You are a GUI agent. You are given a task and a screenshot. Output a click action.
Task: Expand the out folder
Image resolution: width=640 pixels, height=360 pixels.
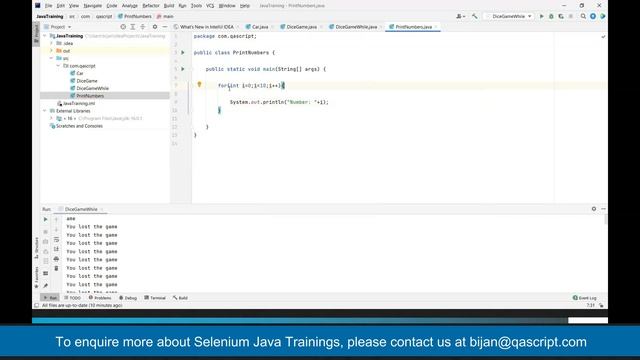(51, 51)
